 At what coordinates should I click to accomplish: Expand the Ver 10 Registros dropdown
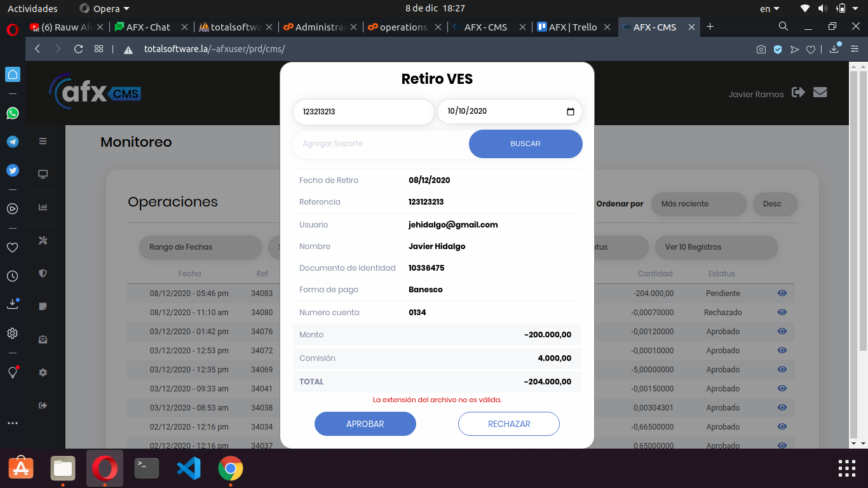click(715, 247)
